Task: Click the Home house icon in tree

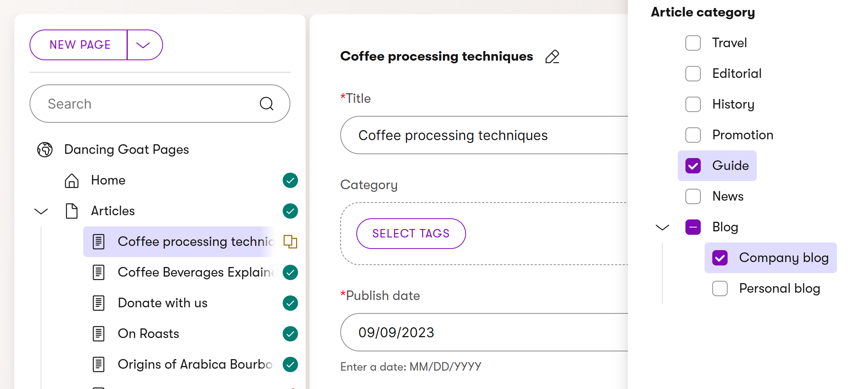Action: pos(72,180)
